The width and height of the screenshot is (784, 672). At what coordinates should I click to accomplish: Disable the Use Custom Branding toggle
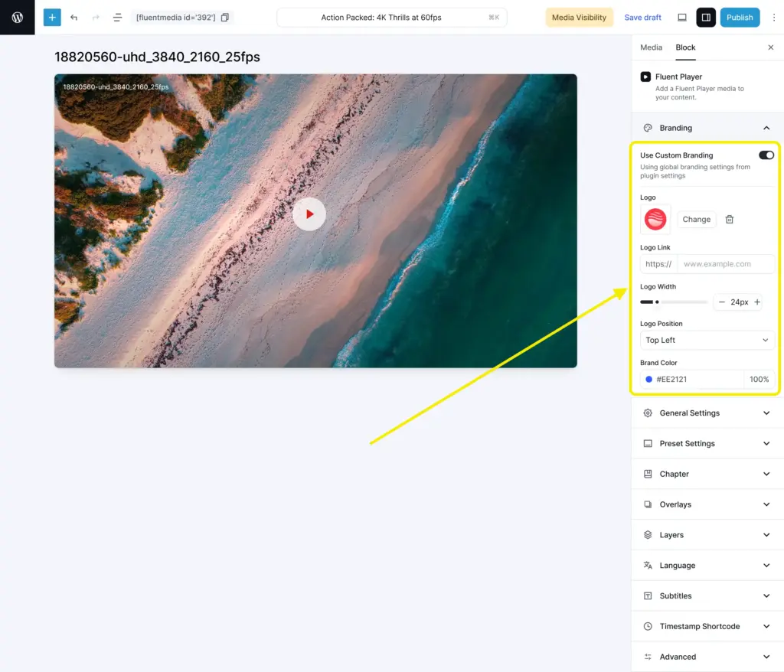(x=766, y=155)
